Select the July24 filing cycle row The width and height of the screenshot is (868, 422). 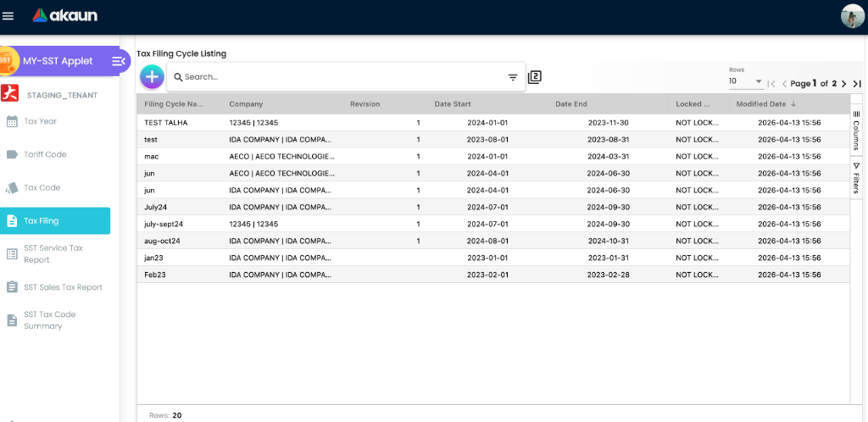click(x=493, y=208)
